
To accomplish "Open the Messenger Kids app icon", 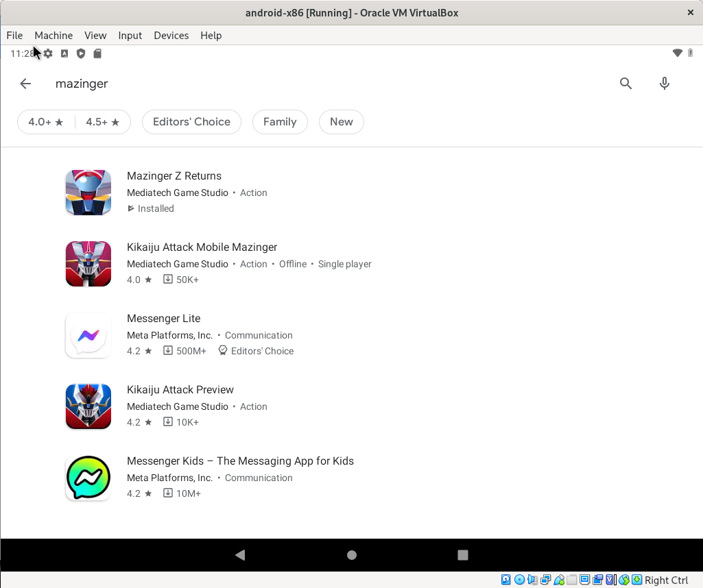I will pyautogui.click(x=88, y=478).
